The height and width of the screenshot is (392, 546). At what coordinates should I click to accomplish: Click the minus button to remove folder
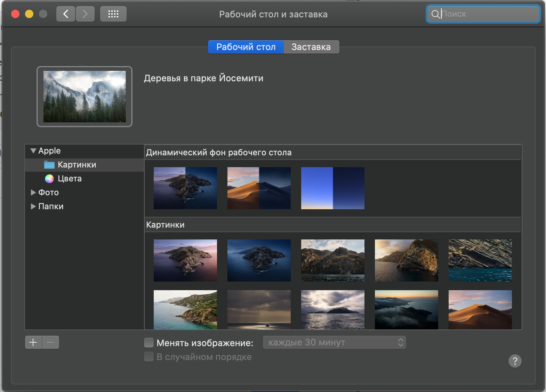click(x=51, y=342)
